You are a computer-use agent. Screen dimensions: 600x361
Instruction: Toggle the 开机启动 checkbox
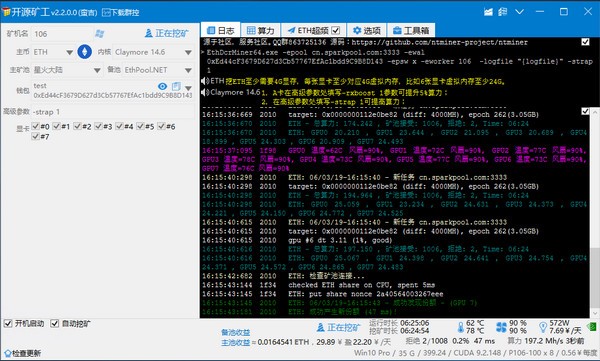click(8, 323)
